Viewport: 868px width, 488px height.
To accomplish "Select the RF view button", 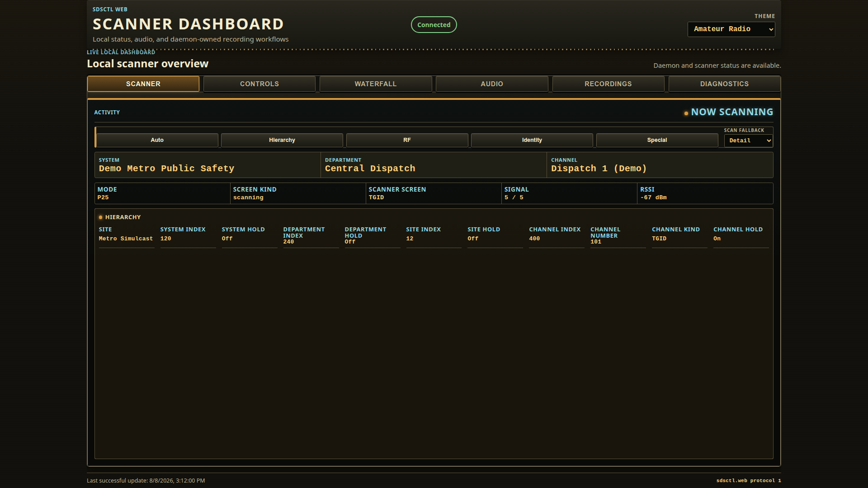I will pos(407,140).
